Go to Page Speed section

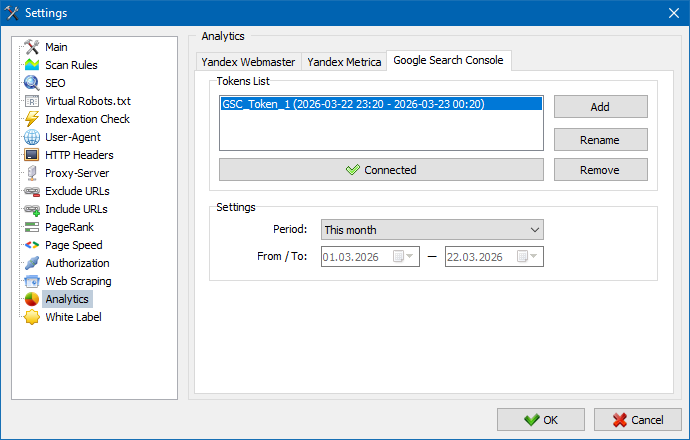coord(74,246)
